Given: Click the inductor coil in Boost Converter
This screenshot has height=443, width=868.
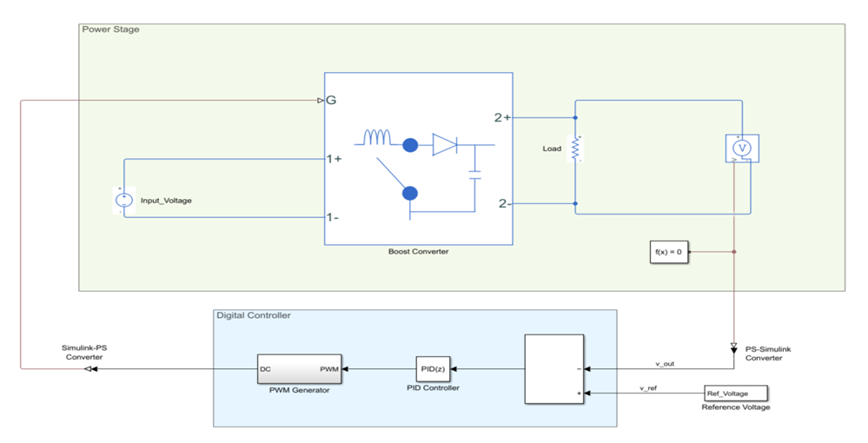Looking at the screenshot, I should (x=377, y=137).
